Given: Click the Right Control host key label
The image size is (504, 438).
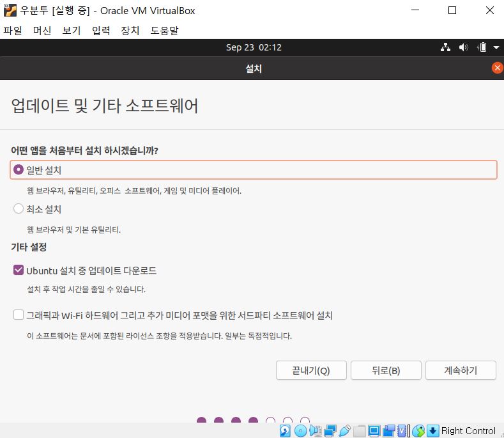Looking at the screenshot, I should pyautogui.click(x=468, y=431).
